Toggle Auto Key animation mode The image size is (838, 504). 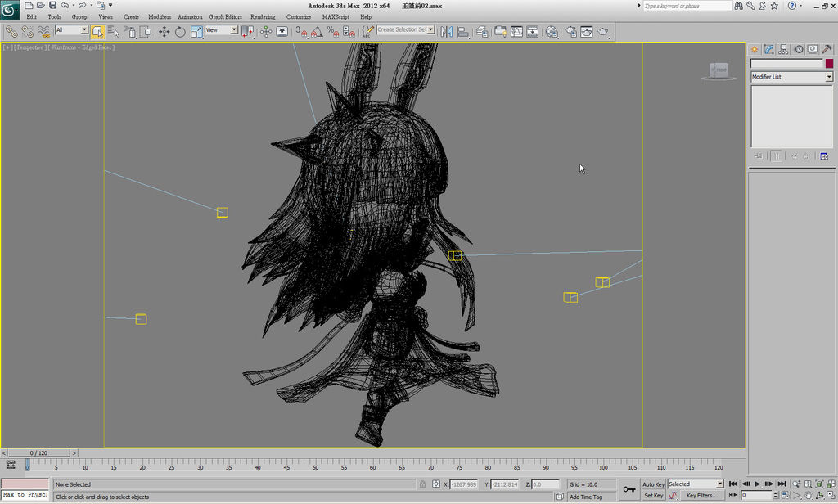[x=653, y=484]
